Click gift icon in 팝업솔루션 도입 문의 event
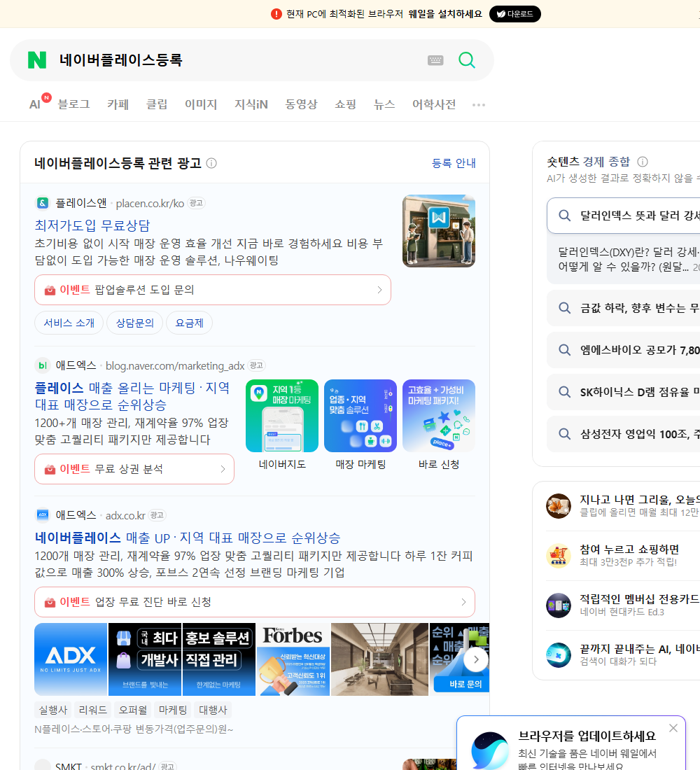 (50, 290)
